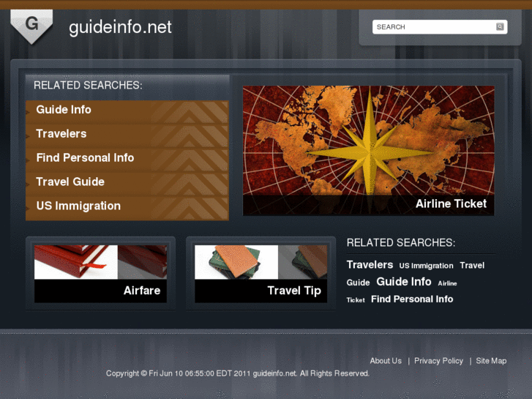Focus the SEARCH input field
This screenshot has height=399, width=532.
[x=440, y=27]
